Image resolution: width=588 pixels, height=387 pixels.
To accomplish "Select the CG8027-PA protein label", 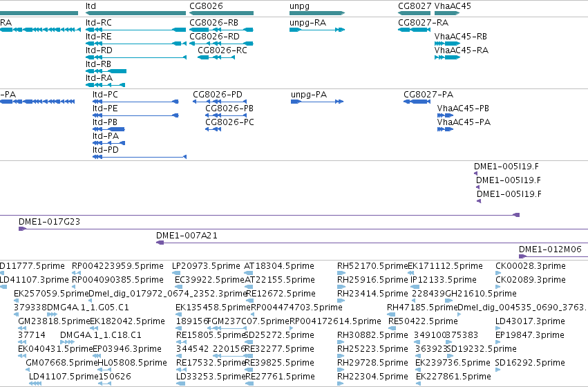I will 428,95.
